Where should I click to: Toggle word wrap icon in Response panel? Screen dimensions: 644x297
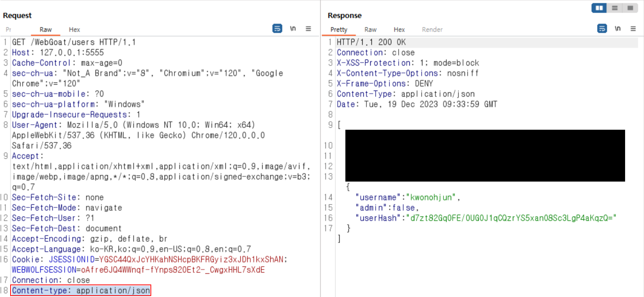coord(602,29)
